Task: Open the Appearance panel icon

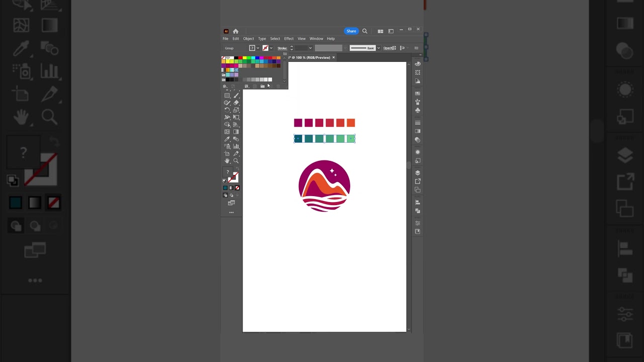Action: point(418,151)
